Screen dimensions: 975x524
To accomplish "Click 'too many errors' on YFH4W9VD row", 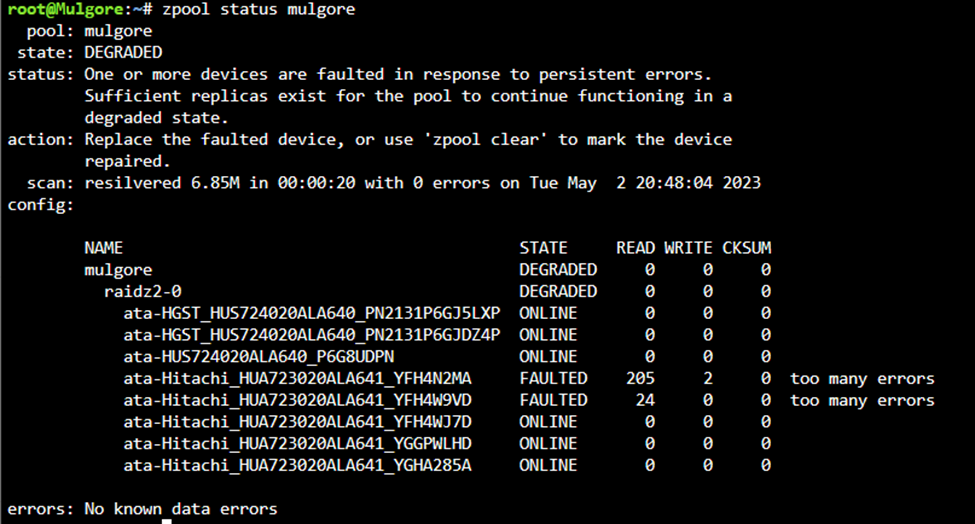I will tap(862, 401).
